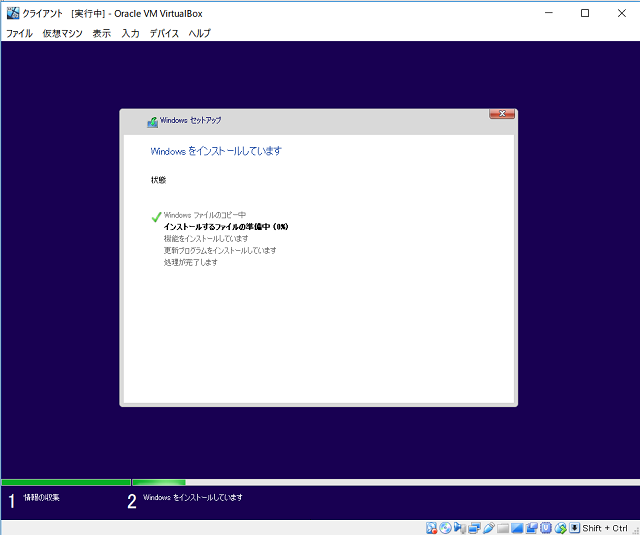Click '更新プログラムをインストールしています' status line
The image size is (640, 535).
(x=220, y=250)
